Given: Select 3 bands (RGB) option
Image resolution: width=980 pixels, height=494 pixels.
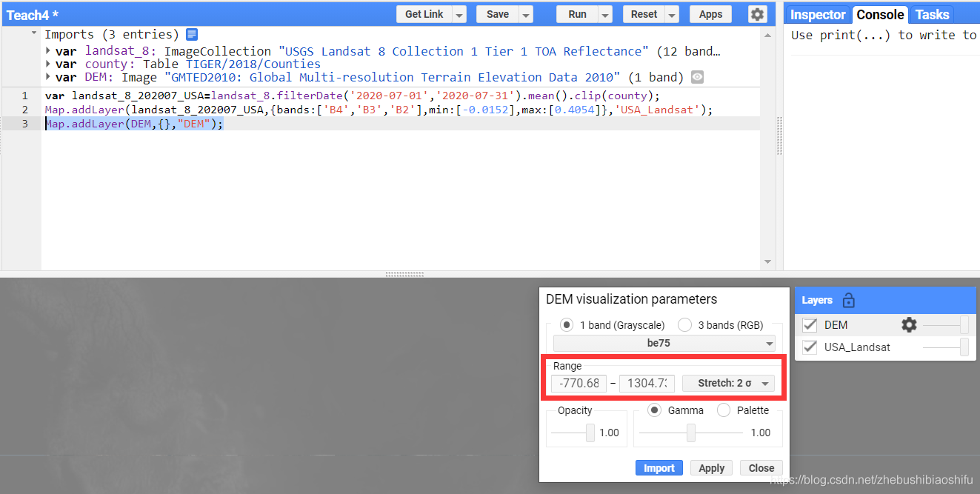Looking at the screenshot, I should [x=685, y=324].
